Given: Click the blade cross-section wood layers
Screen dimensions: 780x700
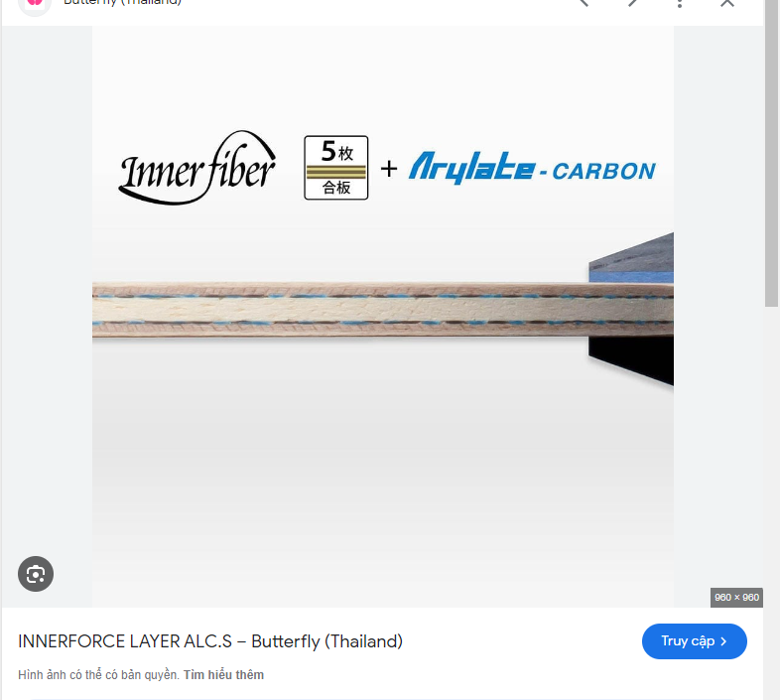Looking at the screenshot, I should pyautogui.click(x=382, y=309).
